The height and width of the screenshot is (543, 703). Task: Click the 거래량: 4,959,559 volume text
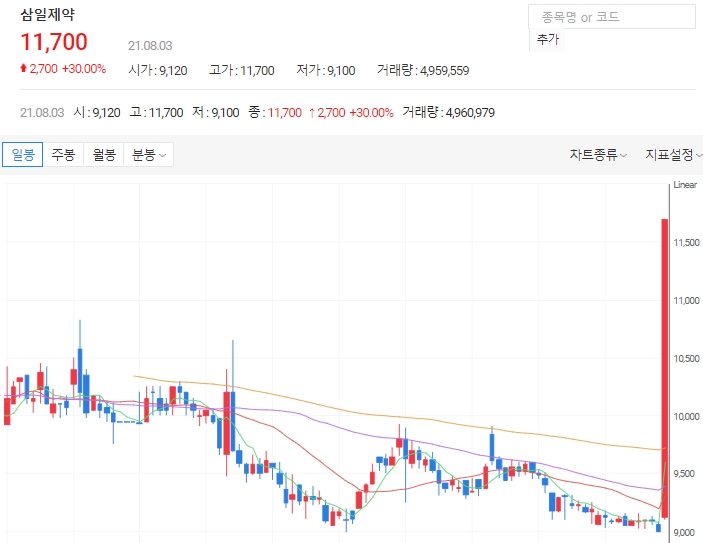pyautogui.click(x=423, y=70)
